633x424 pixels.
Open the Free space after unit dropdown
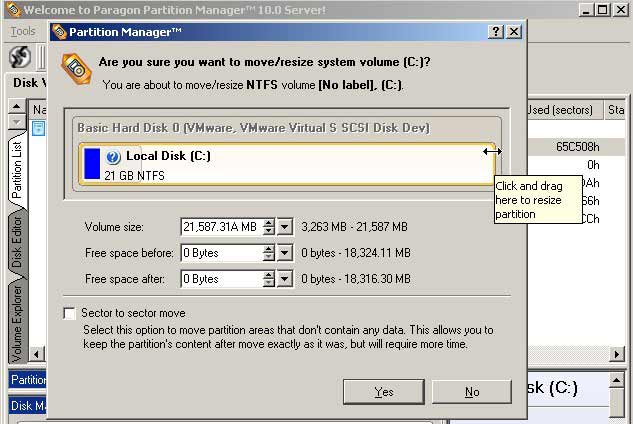pos(285,279)
